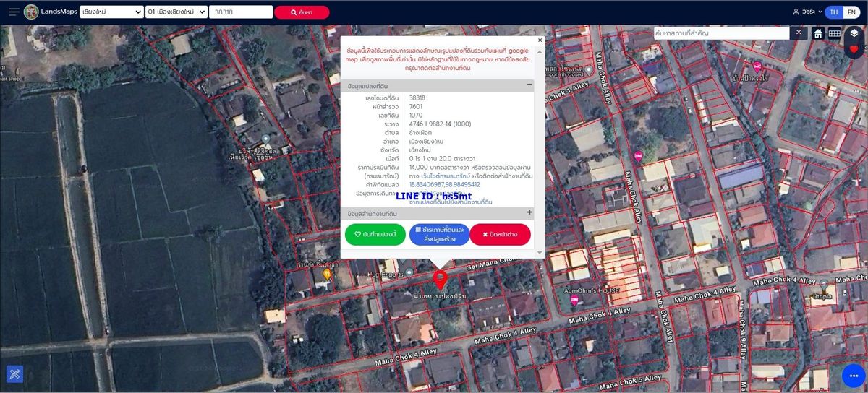
Task: Click the green บันทึกแปลงนี้ button
Action: (x=375, y=234)
